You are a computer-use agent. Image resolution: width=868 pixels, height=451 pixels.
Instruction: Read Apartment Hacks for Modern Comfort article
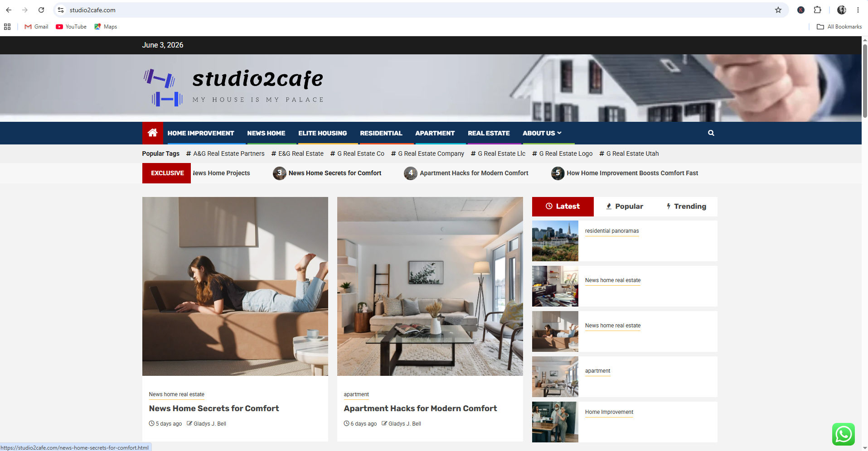pyautogui.click(x=420, y=408)
